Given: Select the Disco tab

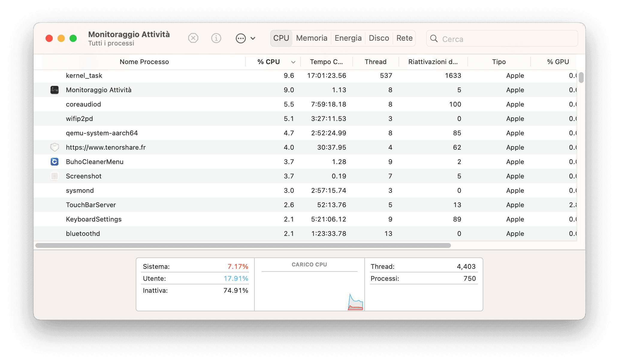Looking at the screenshot, I should [x=379, y=38].
